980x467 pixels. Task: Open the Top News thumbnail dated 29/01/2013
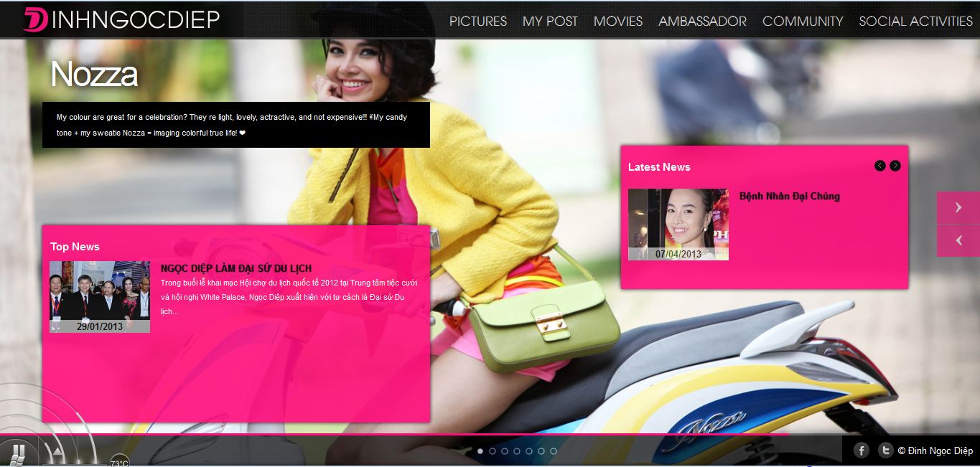tap(100, 297)
